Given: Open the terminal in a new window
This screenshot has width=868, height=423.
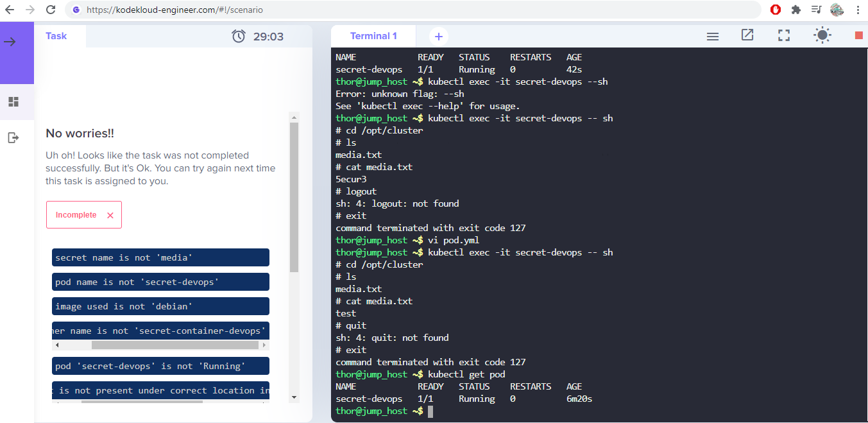Looking at the screenshot, I should 747,35.
